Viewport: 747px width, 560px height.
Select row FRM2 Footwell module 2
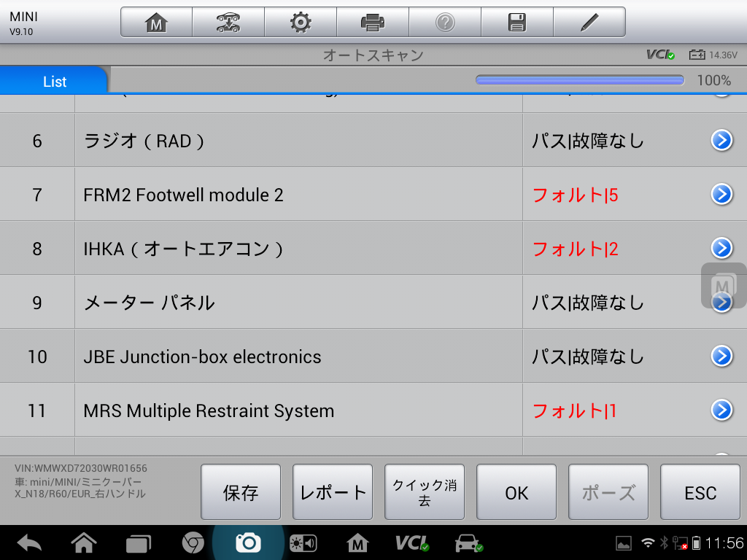point(373,194)
